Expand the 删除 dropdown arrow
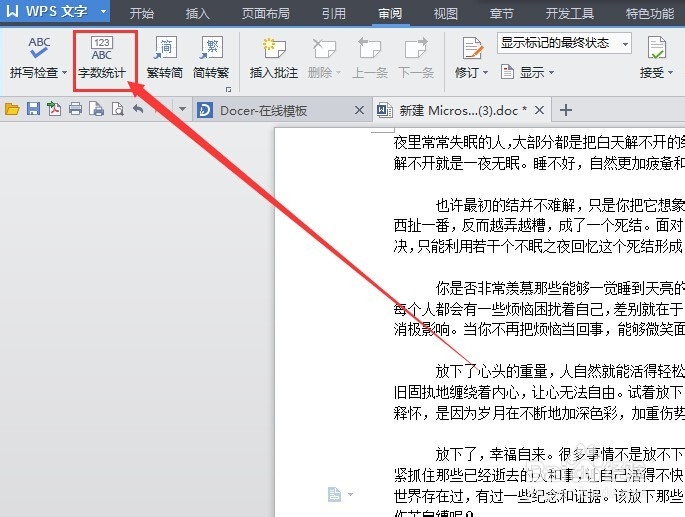 pos(338,73)
